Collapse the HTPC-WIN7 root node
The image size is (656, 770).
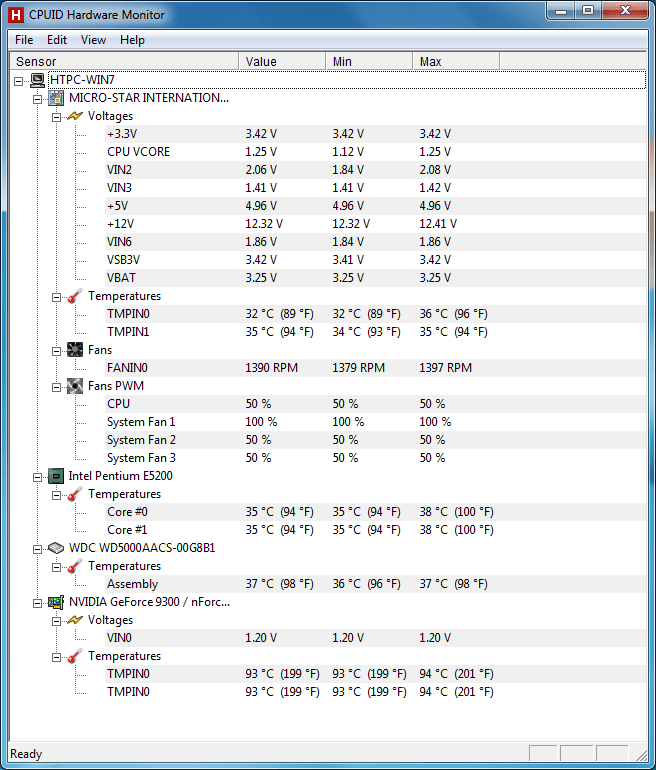(19, 81)
